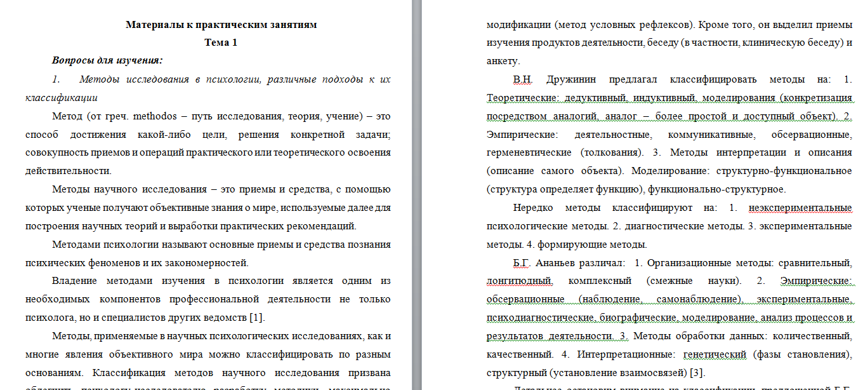
Task: Click the word 'психодиагностические'
Action: 540,318
